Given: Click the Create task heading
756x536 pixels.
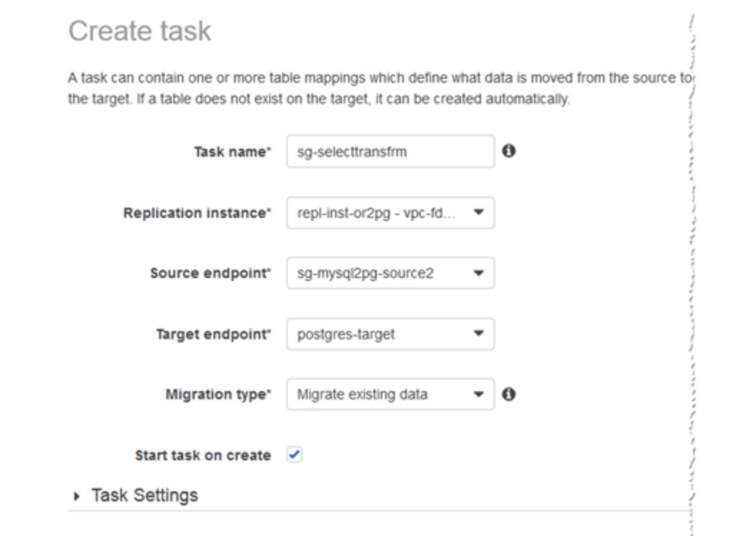Looking at the screenshot, I should tap(140, 32).
